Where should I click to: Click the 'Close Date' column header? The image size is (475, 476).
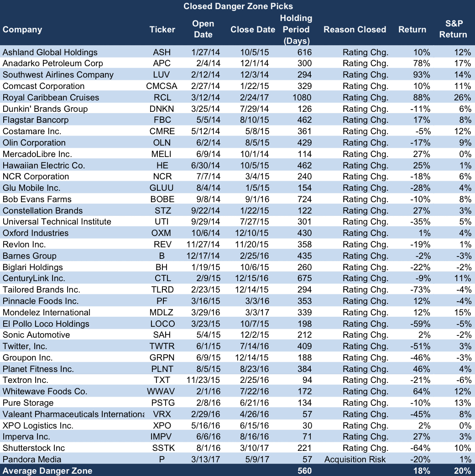coord(252,30)
